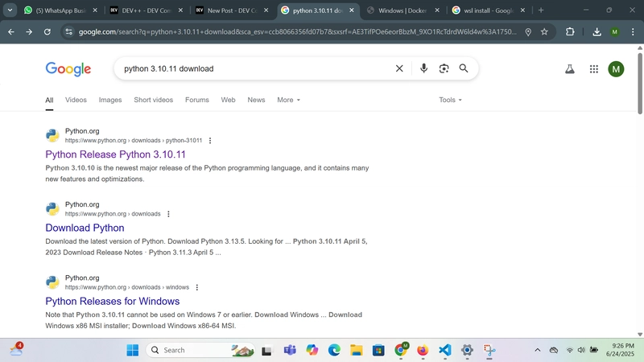Image resolution: width=644 pixels, height=362 pixels.
Task: Open the Snipping Tool from taskbar
Action: (489, 350)
